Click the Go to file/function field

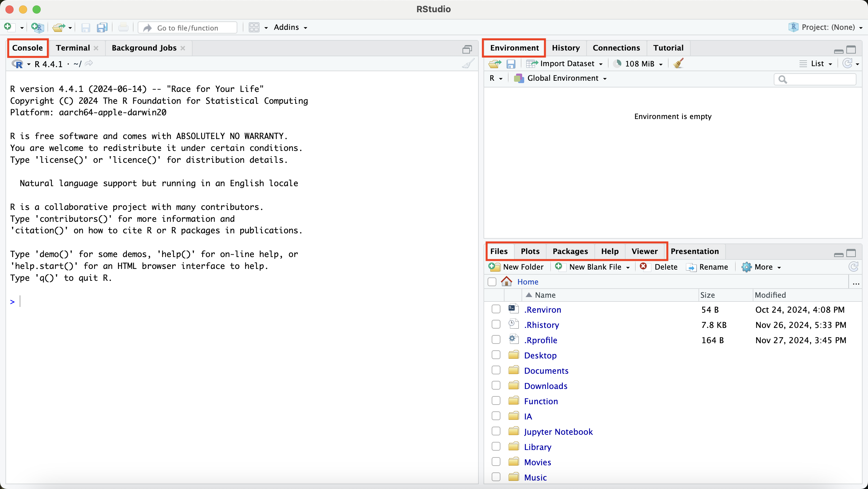tap(188, 27)
